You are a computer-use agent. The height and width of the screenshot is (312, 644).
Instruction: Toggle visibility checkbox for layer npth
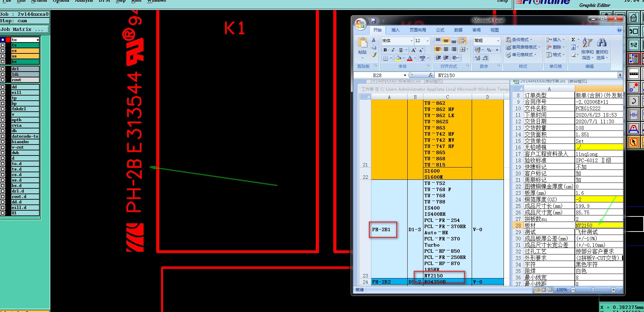click(x=3, y=120)
